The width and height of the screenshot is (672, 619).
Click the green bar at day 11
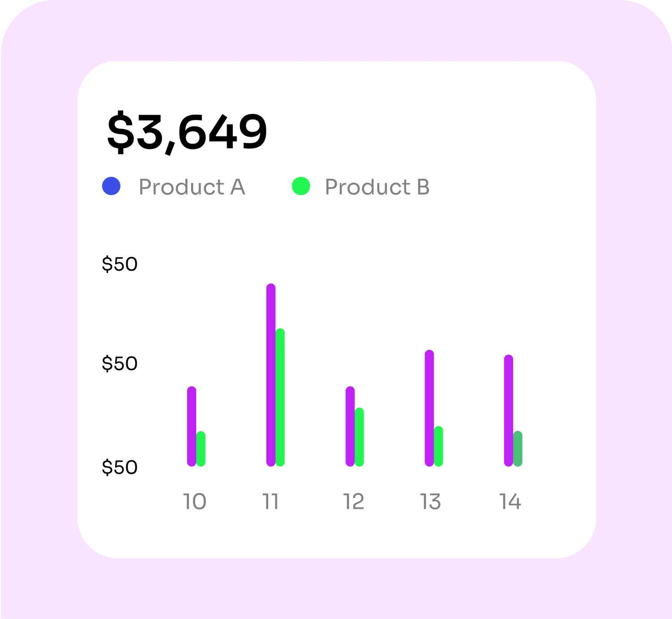click(280, 397)
